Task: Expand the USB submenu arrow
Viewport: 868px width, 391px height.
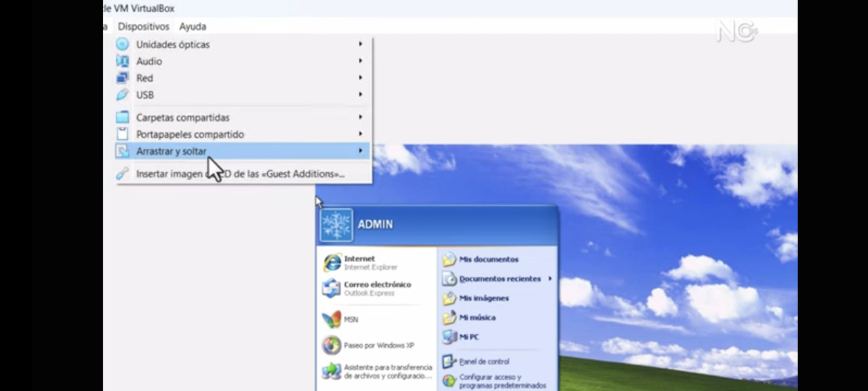Action: [361, 95]
